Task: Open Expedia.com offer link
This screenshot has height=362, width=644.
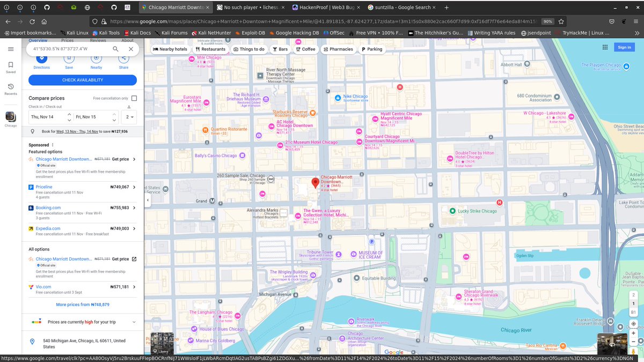Action: (x=48, y=228)
